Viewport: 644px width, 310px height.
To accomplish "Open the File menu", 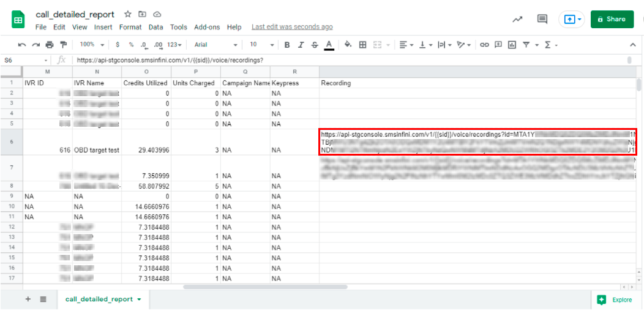I will click(41, 27).
